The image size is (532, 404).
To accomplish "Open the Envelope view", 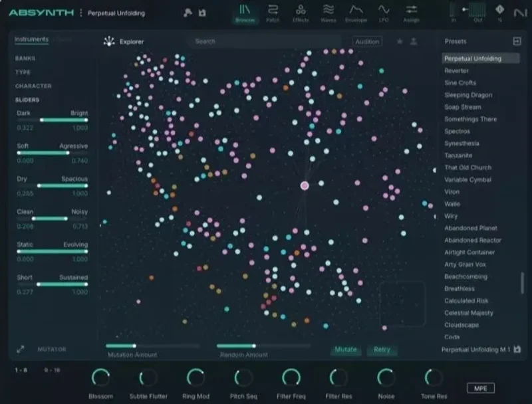I will click(x=356, y=13).
